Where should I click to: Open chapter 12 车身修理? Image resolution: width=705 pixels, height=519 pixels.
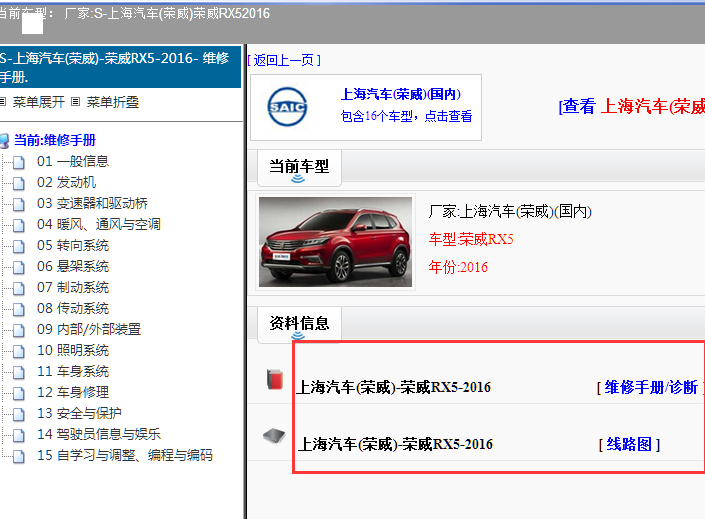pyautogui.click(x=73, y=392)
